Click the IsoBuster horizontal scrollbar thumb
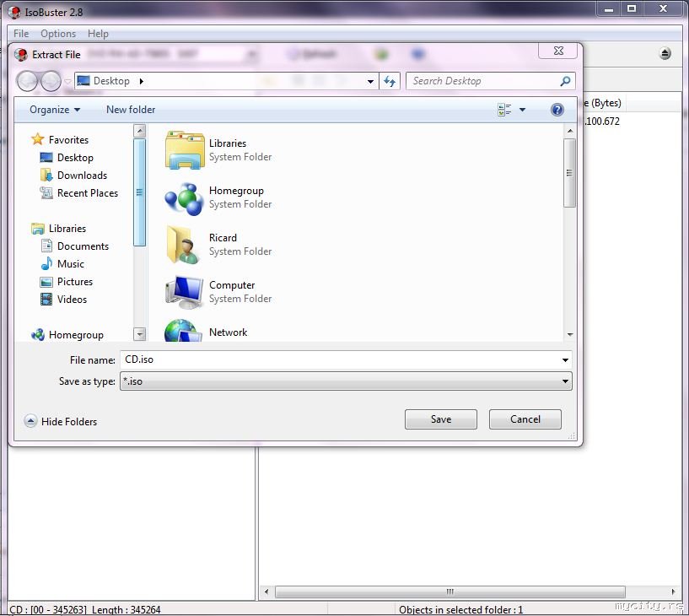 coord(450,592)
